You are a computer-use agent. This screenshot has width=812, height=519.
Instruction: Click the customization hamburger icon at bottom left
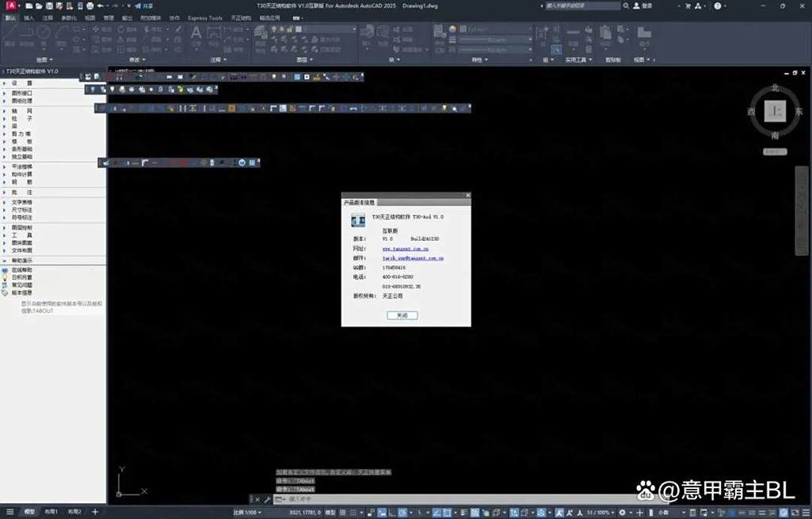tap(10, 512)
